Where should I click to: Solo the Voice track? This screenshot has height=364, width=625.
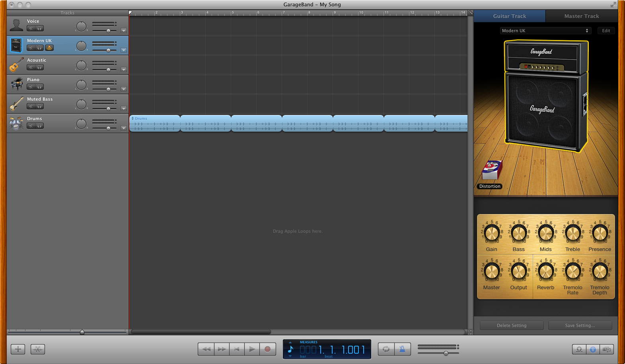coord(39,28)
